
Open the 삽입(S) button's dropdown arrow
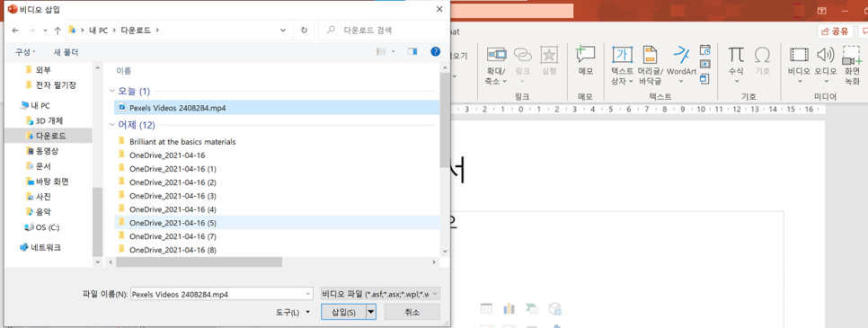tap(371, 312)
